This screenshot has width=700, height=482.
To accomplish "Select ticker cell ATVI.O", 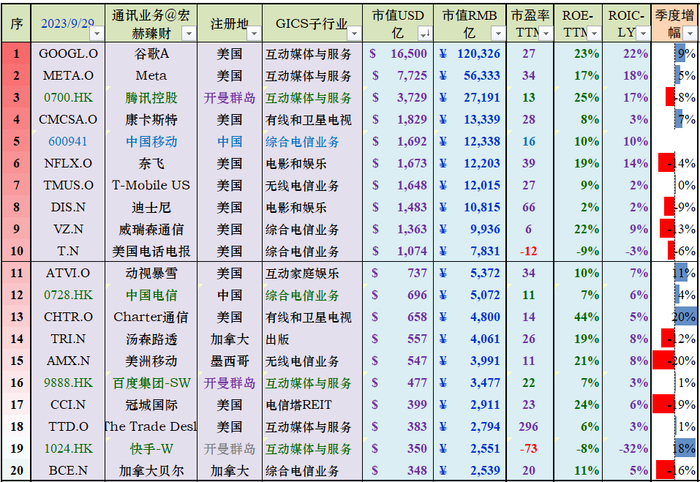I will click(68, 273).
